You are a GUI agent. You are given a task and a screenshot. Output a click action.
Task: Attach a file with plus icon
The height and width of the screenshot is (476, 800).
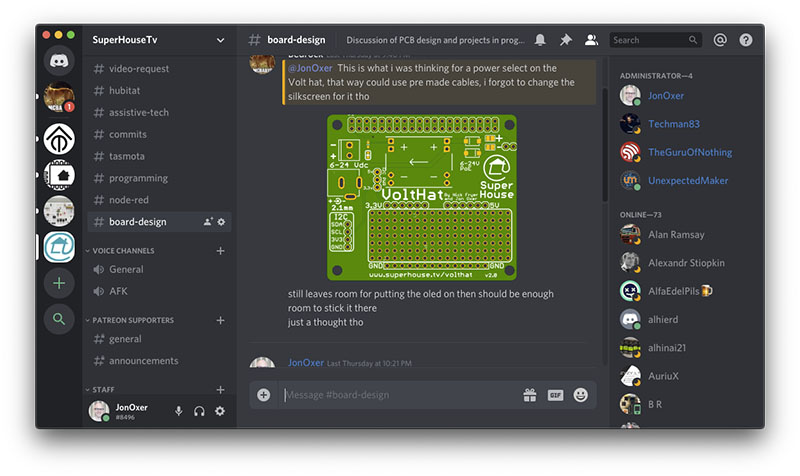click(x=263, y=395)
